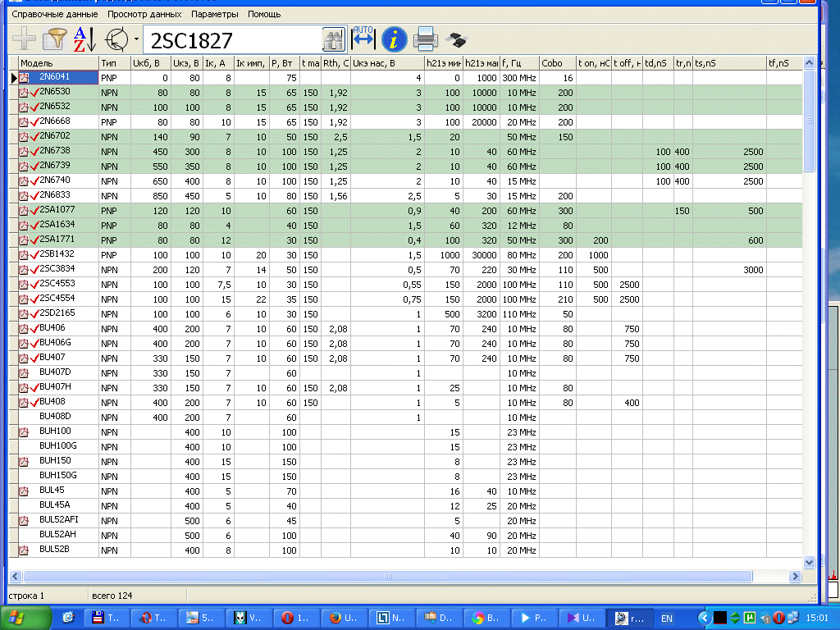Image resolution: width=840 pixels, height=630 pixels.
Task: Click the Cobo column header
Action: [558, 63]
